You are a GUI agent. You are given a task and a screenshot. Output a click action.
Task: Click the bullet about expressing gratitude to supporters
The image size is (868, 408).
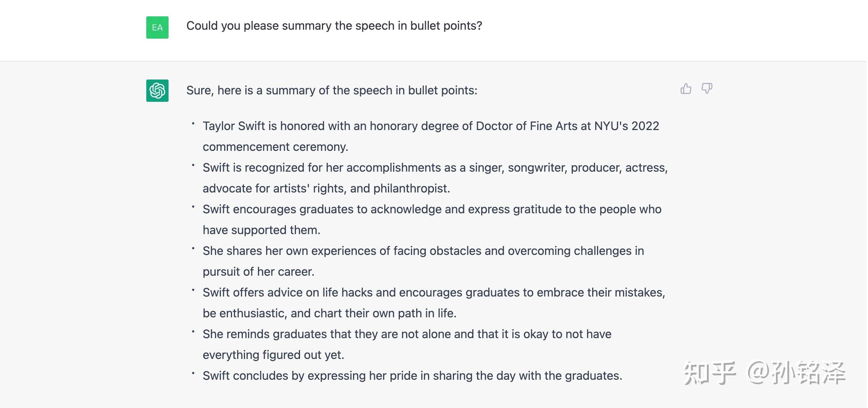[432, 220]
